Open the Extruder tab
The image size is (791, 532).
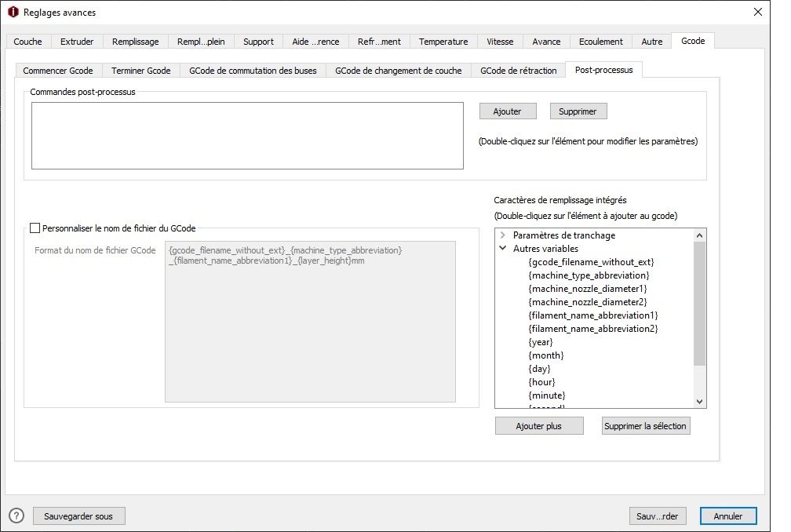77,42
